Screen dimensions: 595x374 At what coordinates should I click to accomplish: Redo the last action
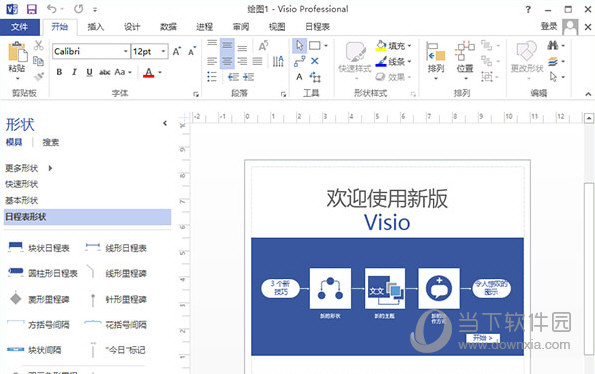(79, 8)
